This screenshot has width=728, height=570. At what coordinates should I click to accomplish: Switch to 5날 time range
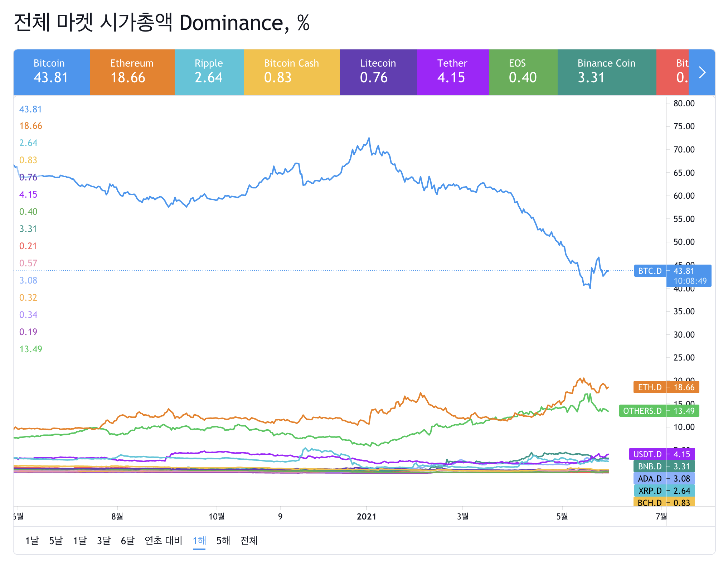coord(56,540)
